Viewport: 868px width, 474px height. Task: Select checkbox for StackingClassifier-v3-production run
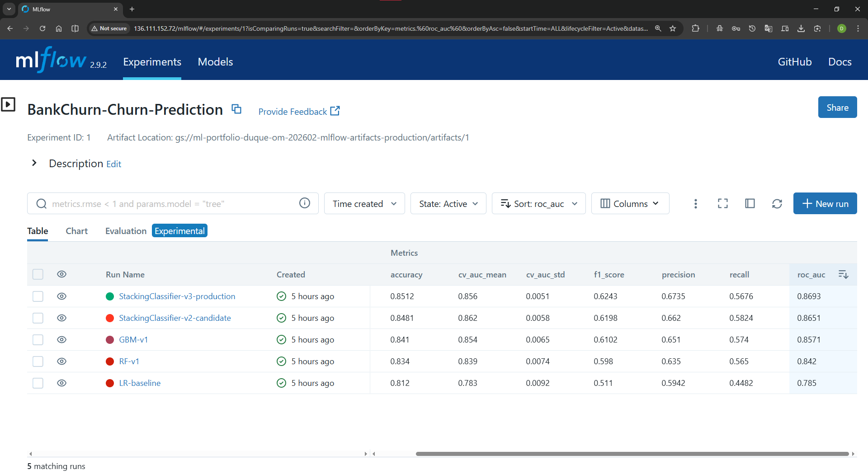pos(38,296)
